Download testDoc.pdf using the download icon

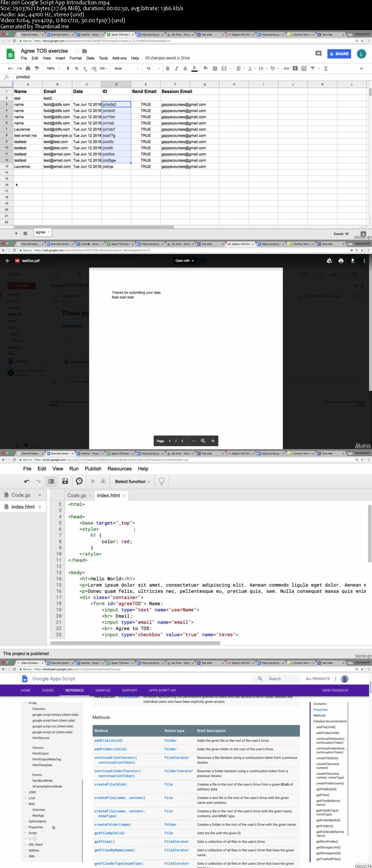[352, 261]
